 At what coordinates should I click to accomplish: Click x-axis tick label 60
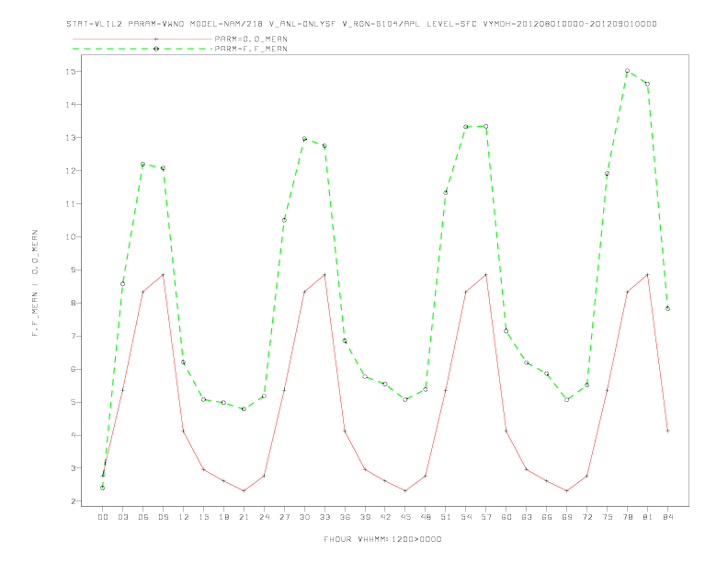[x=506, y=517]
